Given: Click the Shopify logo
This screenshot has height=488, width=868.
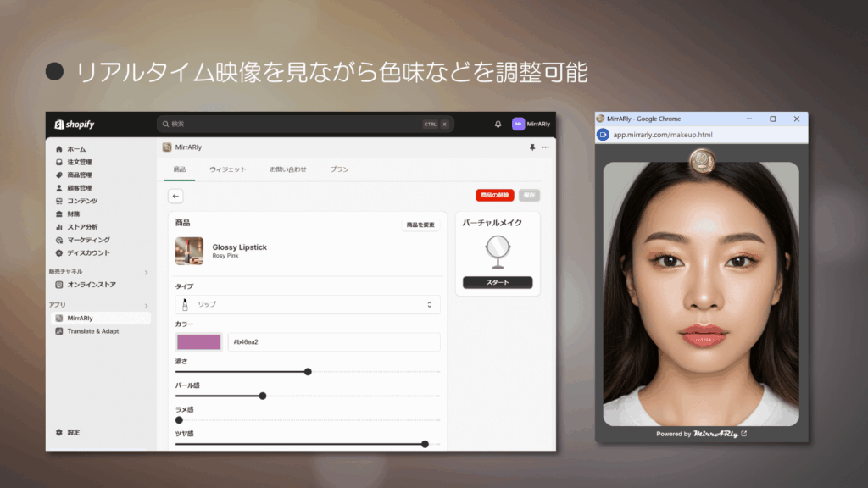Looking at the screenshot, I should click(75, 124).
